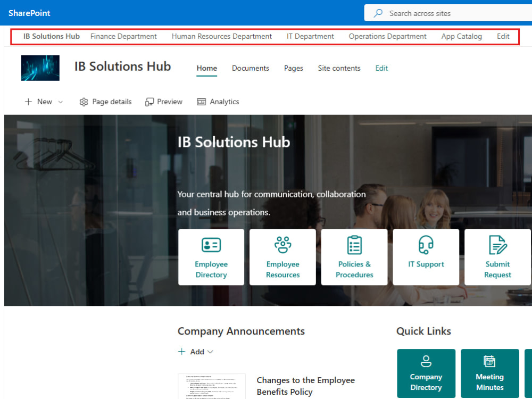Open the Company Directory label

pyautogui.click(x=426, y=382)
